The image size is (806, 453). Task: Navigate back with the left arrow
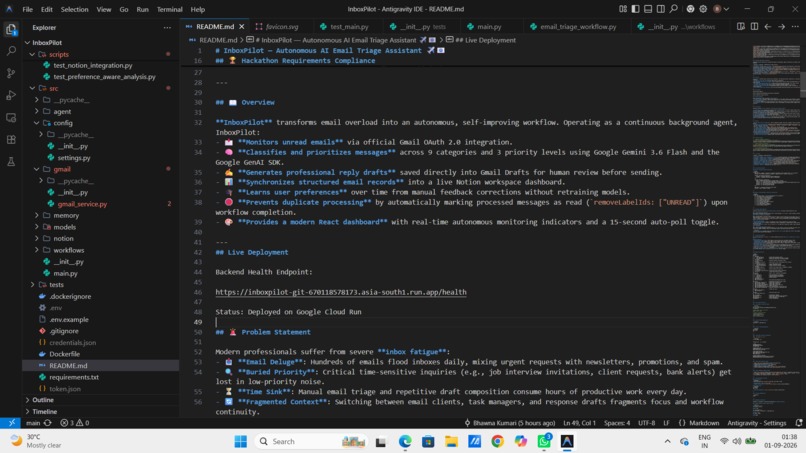coord(767,26)
